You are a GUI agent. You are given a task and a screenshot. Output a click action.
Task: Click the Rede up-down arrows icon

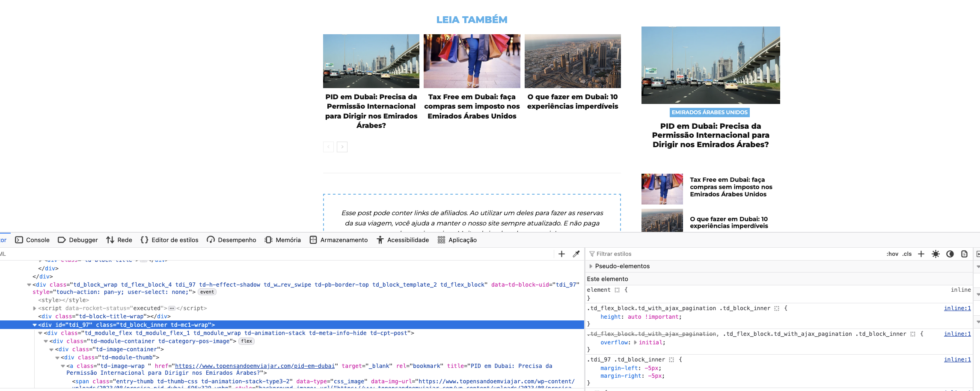pyautogui.click(x=110, y=240)
